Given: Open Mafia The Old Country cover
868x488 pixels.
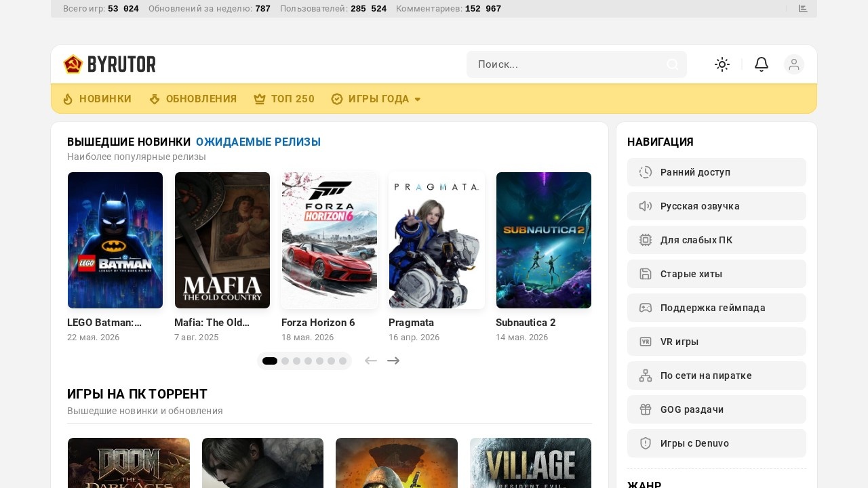Looking at the screenshot, I should [222, 241].
